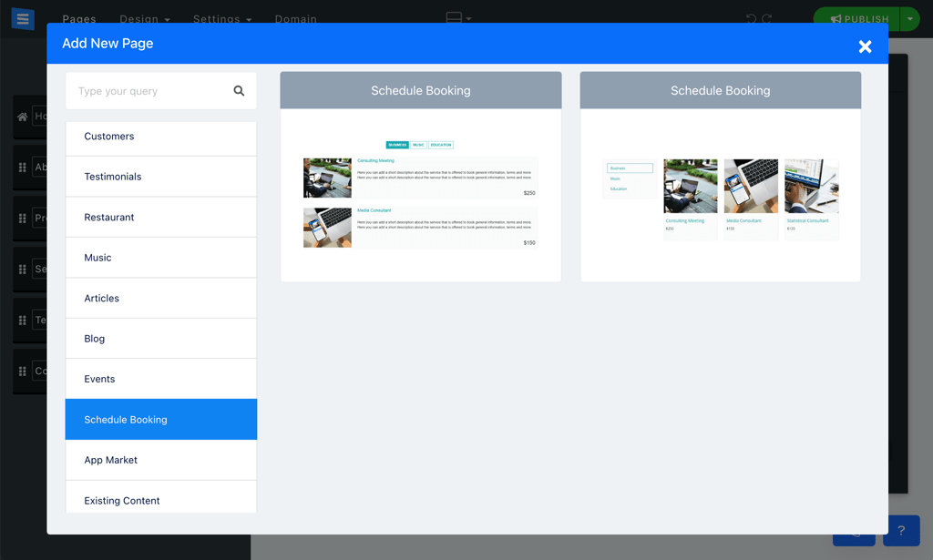Focus the 'Type your query' search field
Screen dimensions: 933x560
click(160, 91)
